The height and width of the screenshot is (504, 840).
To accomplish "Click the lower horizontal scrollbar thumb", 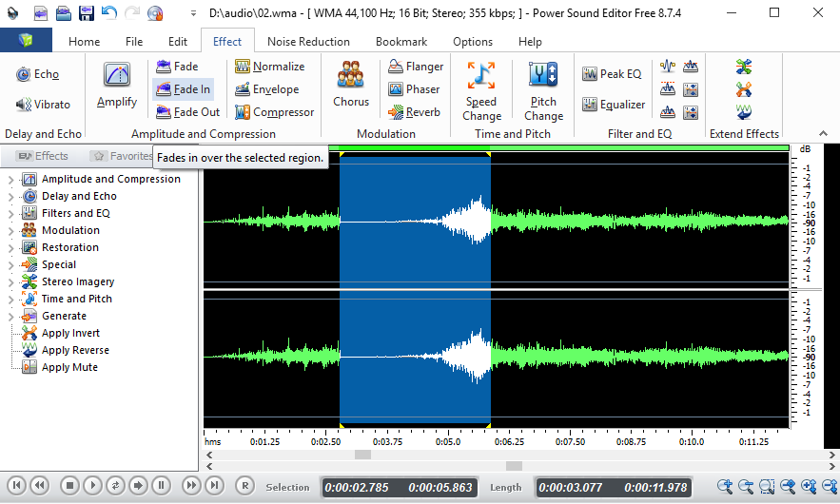I will pos(514,466).
